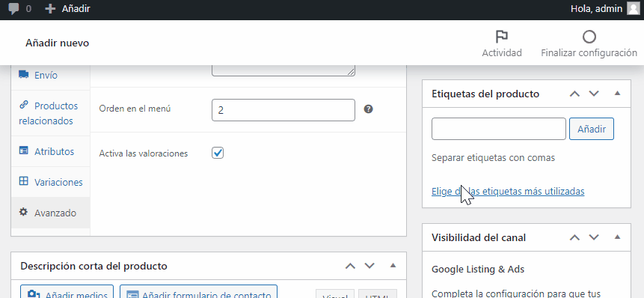Click the Activa las valoraciones label
644x298 pixels.
click(x=144, y=153)
